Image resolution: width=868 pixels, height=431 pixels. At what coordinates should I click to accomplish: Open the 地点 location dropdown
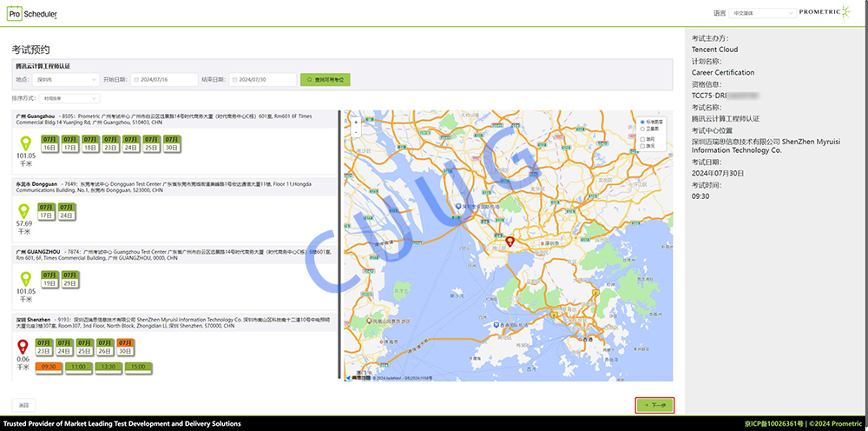click(x=66, y=80)
